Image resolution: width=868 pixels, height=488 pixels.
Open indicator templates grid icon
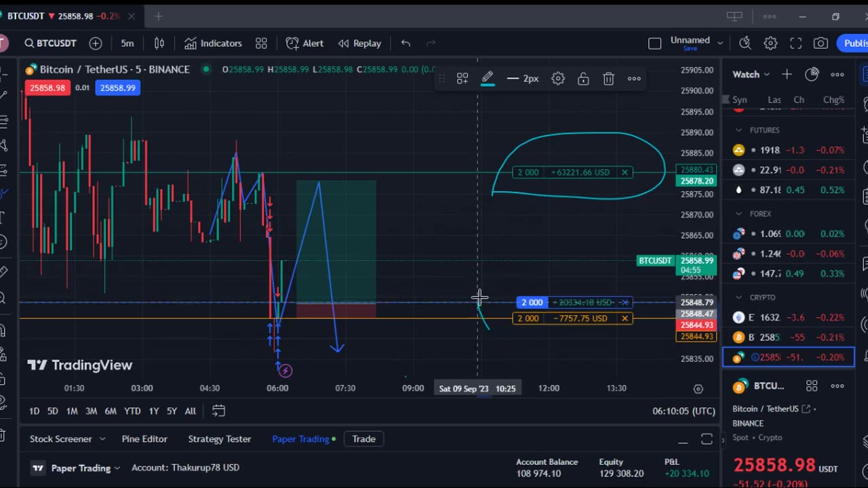coord(261,43)
